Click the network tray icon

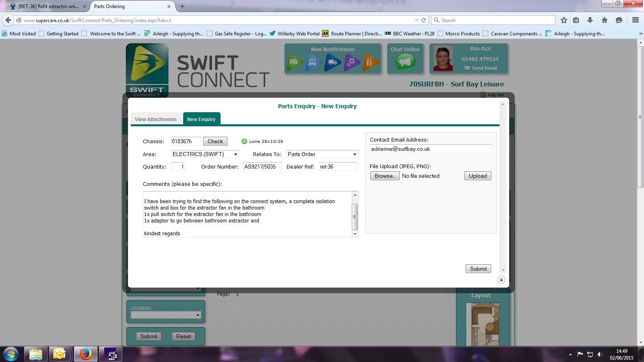(590, 354)
